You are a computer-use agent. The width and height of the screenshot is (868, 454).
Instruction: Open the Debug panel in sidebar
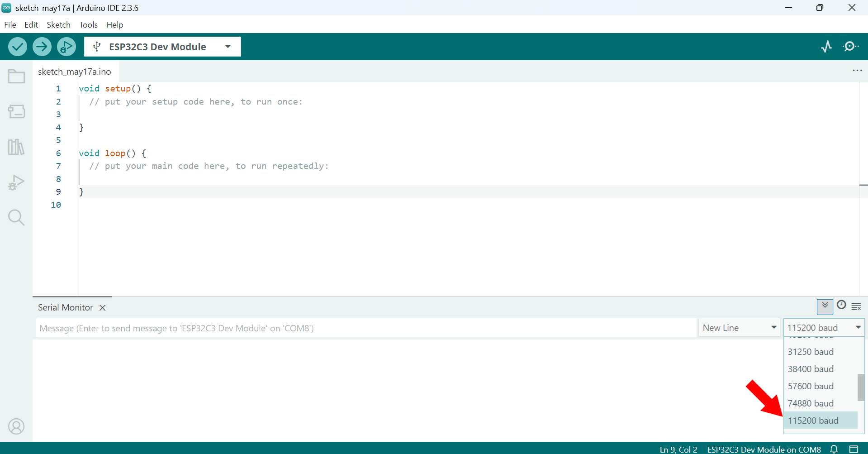coord(16,182)
